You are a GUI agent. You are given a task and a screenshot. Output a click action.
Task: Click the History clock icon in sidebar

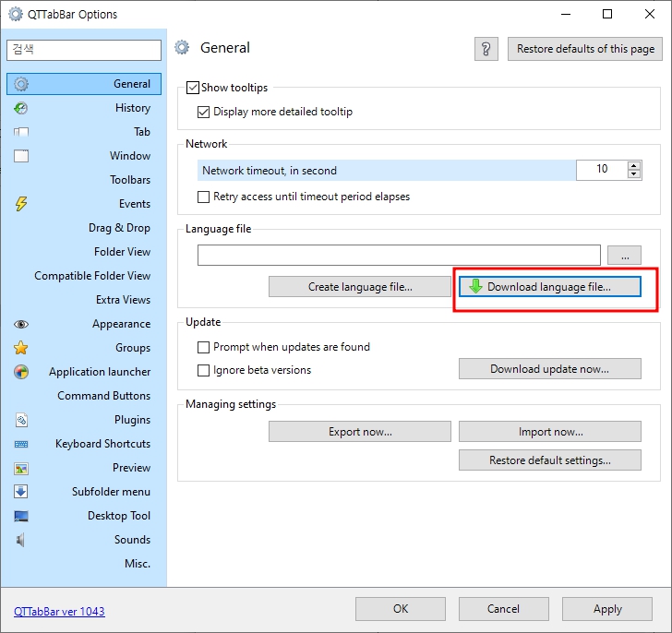[20, 108]
